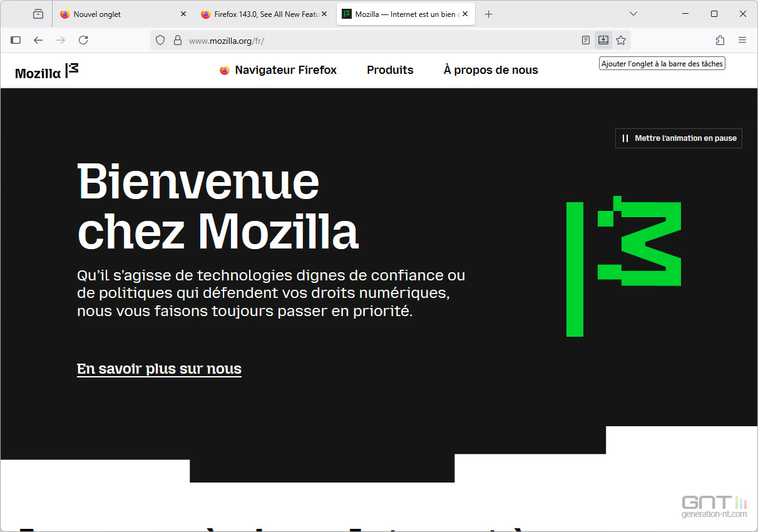Screen dimensions: 758x532
Task: Follow the En savoir plus sur nous link
Action: 159,369
